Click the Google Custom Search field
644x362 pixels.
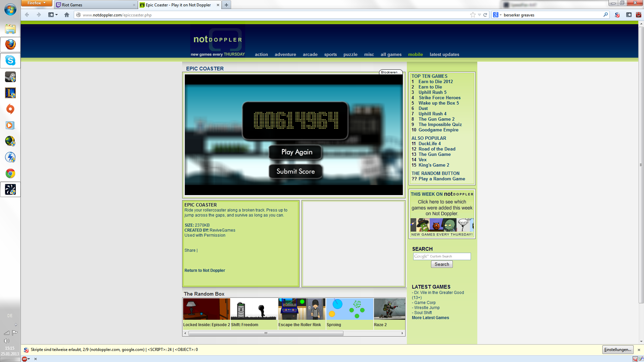coord(442,256)
